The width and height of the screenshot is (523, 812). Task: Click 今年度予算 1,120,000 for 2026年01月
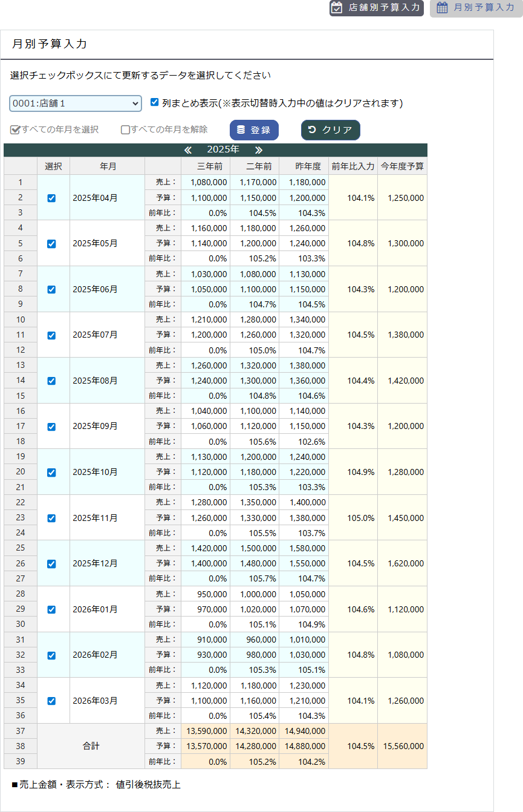pyautogui.click(x=403, y=609)
